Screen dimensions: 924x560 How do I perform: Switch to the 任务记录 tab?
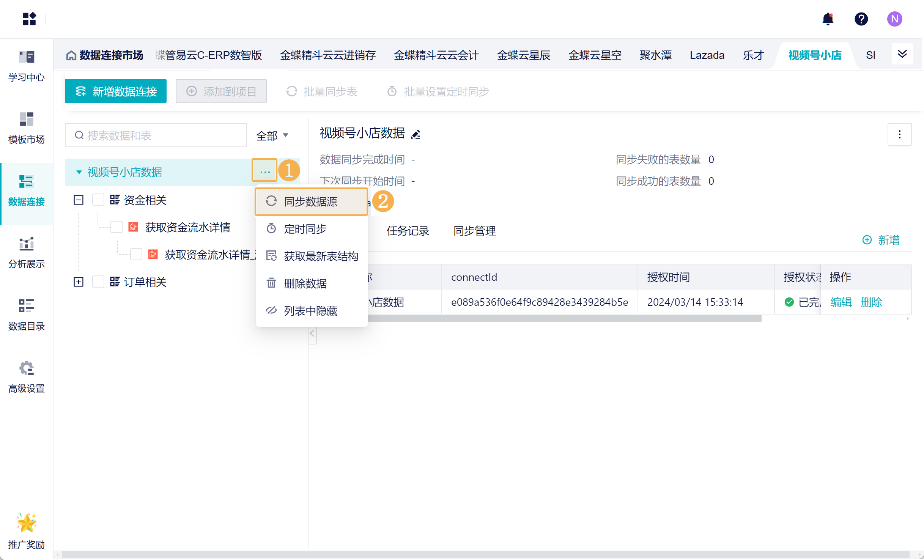coord(408,231)
